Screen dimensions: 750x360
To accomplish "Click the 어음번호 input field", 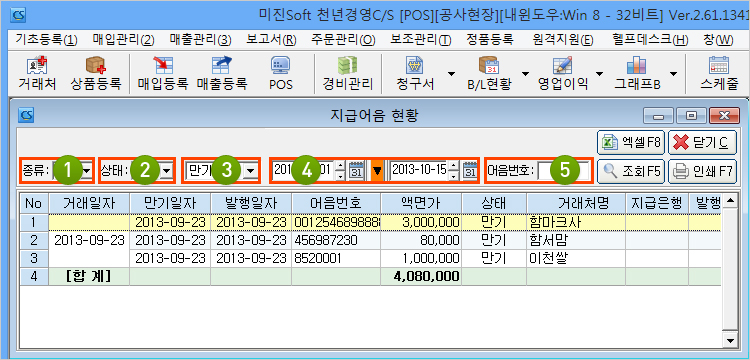I will tap(563, 170).
